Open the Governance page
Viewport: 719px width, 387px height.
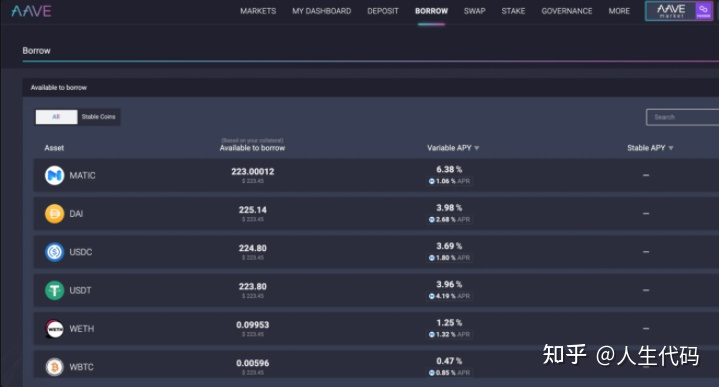pos(567,11)
